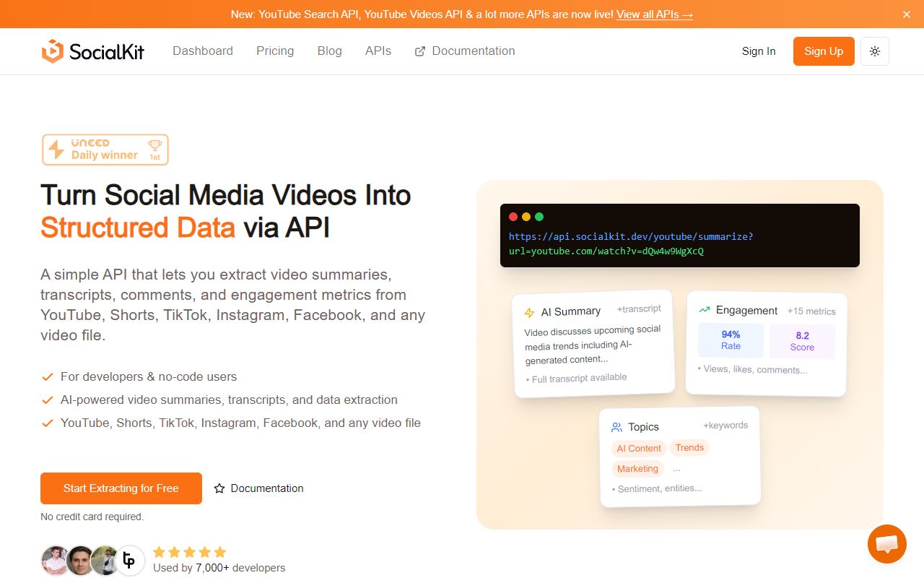Click the trophy icon on Uneed Daily winner badge

[154, 144]
